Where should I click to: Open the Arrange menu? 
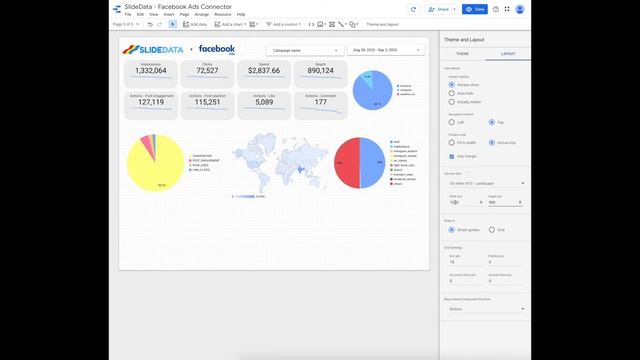coord(202,14)
